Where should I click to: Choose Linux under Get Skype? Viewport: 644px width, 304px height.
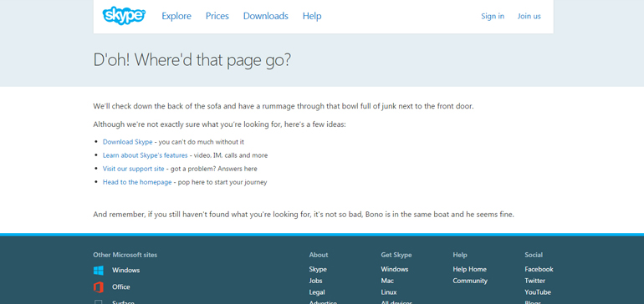[x=389, y=292]
